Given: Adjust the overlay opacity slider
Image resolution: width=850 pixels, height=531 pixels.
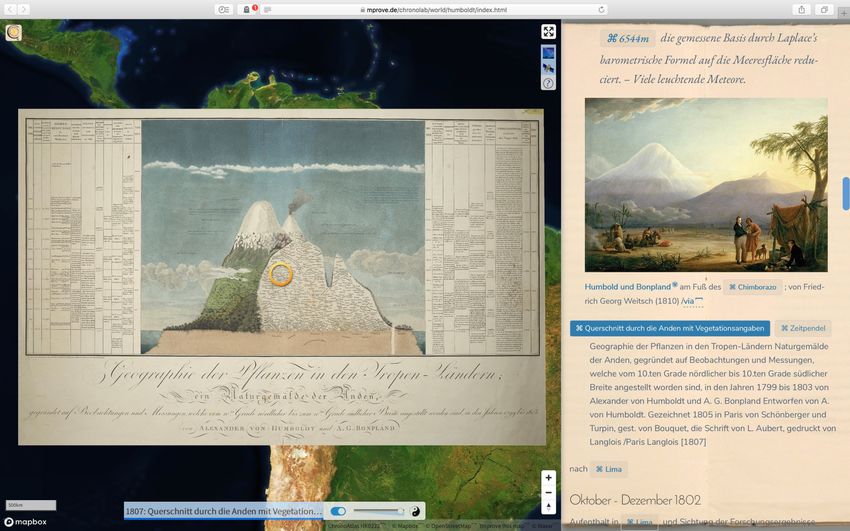Looking at the screenshot, I should click(x=379, y=511).
